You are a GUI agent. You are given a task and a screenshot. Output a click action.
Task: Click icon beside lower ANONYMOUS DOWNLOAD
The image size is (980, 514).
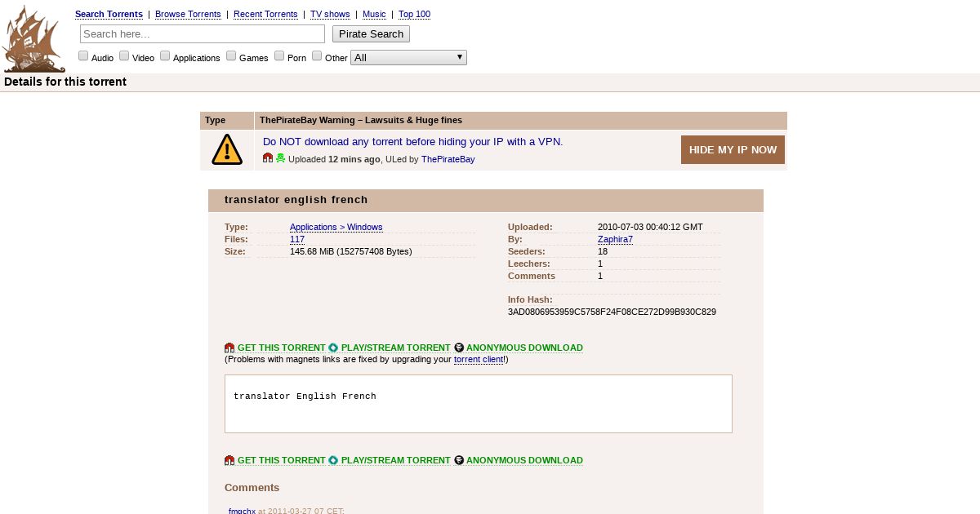coord(459,460)
